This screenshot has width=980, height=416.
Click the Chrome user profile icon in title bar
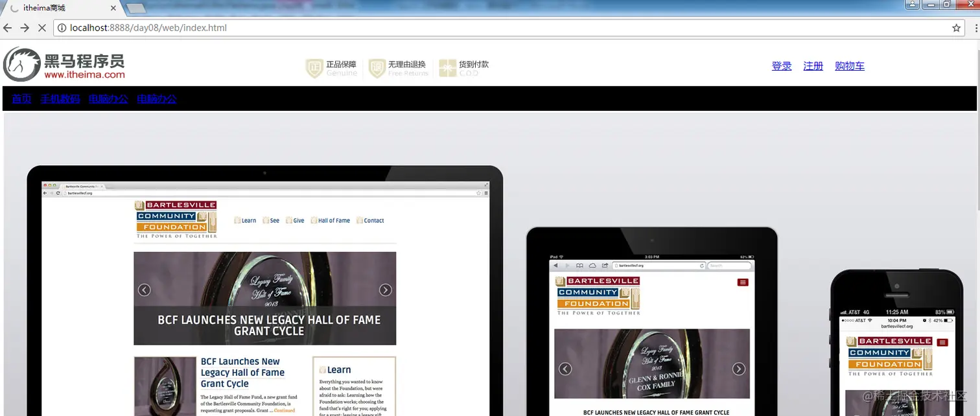(912, 5)
